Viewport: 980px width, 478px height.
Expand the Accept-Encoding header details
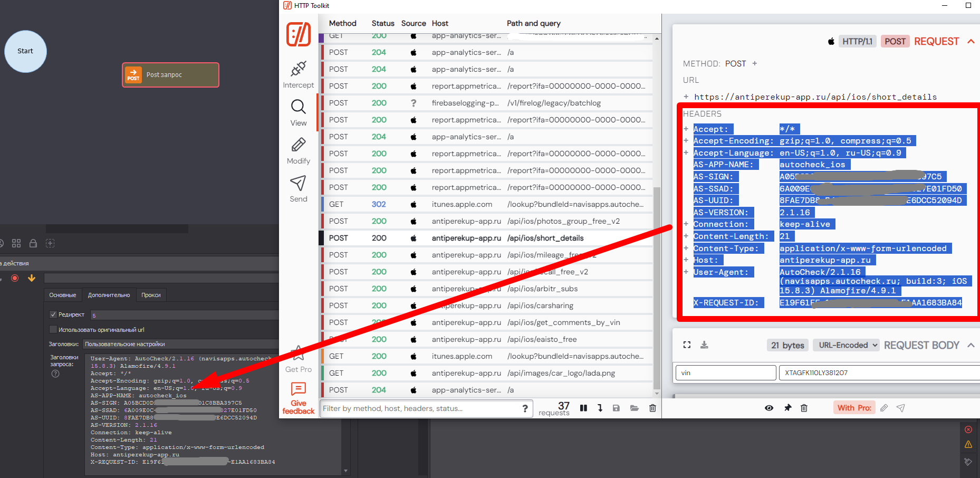[x=686, y=140]
